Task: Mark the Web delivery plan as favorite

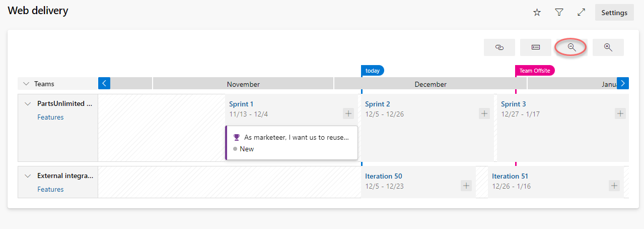Action: tap(537, 13)
